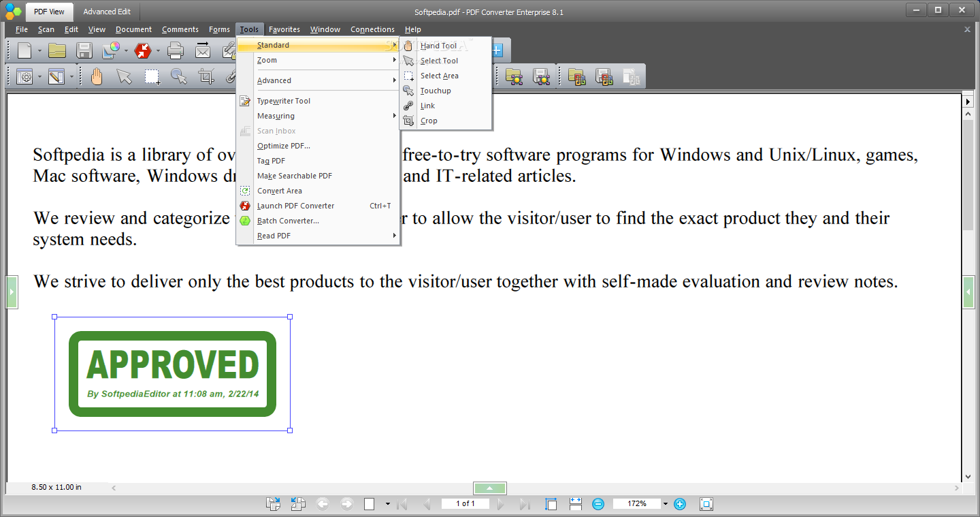This screenshot has width=980, height=517.
Task: Open the left green side panel handle
Action: (x=12, y=292)
